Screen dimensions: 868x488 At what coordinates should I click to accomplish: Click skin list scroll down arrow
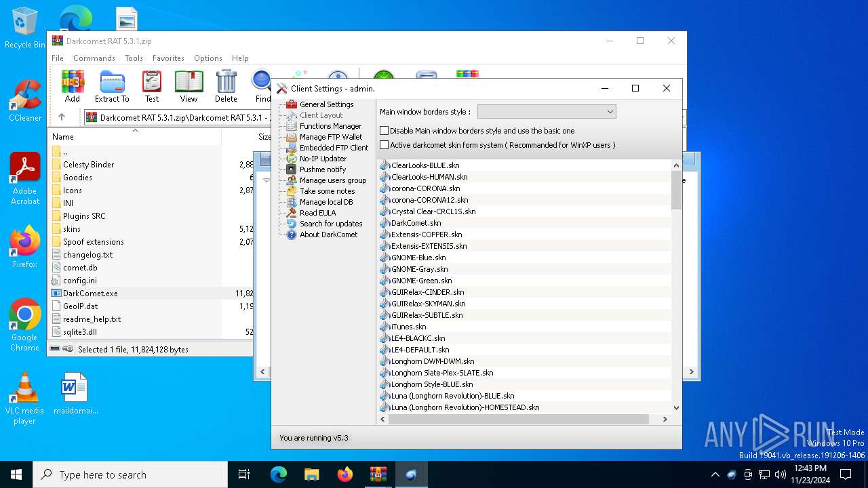pyautogui.click(x=676, y=407)
